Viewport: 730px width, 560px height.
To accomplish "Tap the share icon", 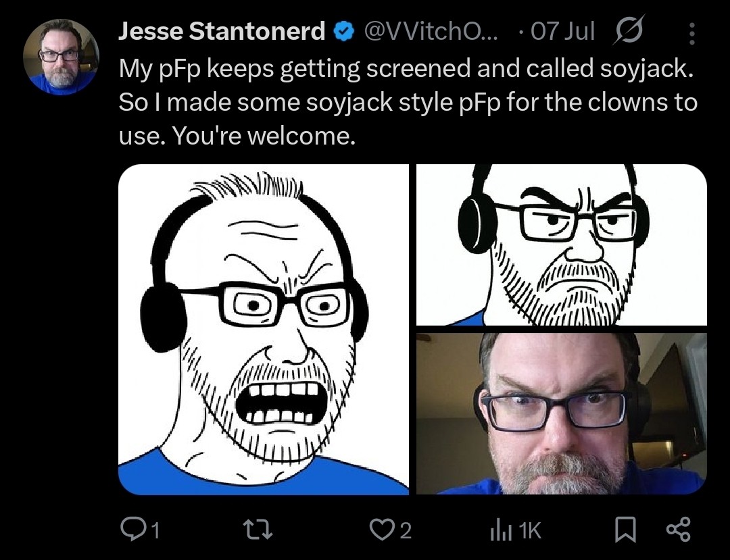I will tap(679, 530).
